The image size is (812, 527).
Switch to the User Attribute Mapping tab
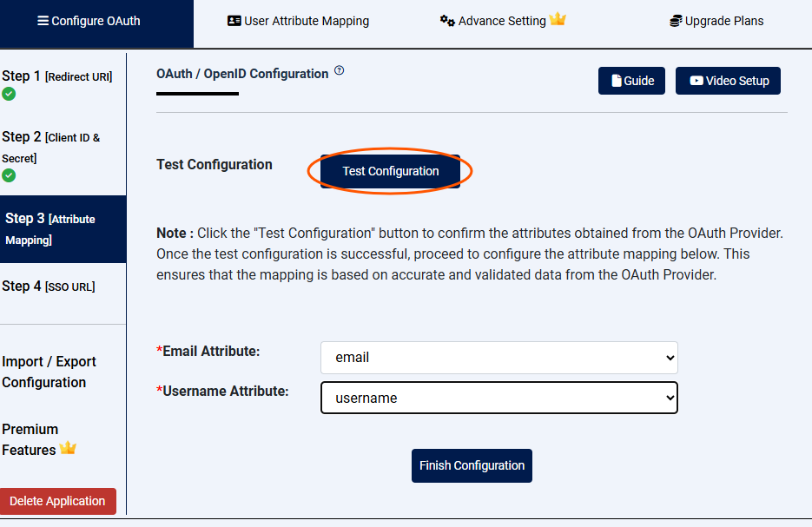tap(298, 21)
